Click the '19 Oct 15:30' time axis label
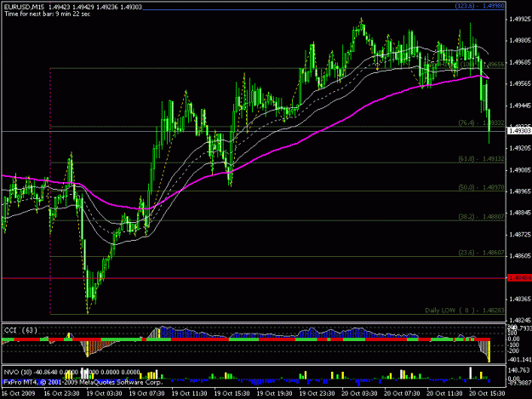Image resolution: width=532 pixels, height=399 pixels. point(232,393)
